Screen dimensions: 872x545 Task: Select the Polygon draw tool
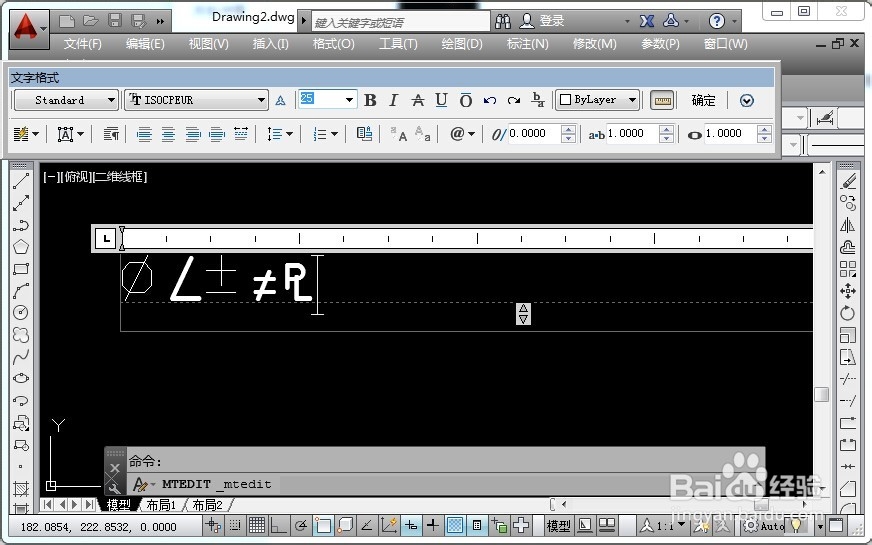tap(21, 247)
